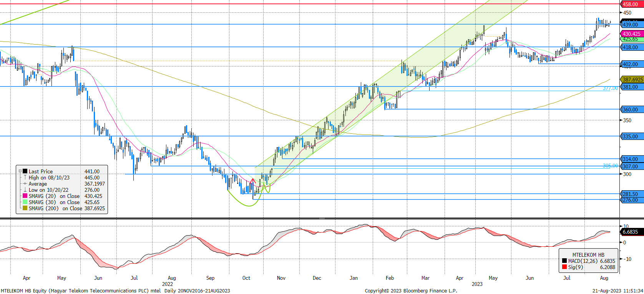Click the magenta 430.425 axis tag
This screenshot has height=294, width=644.
[632, 34]
